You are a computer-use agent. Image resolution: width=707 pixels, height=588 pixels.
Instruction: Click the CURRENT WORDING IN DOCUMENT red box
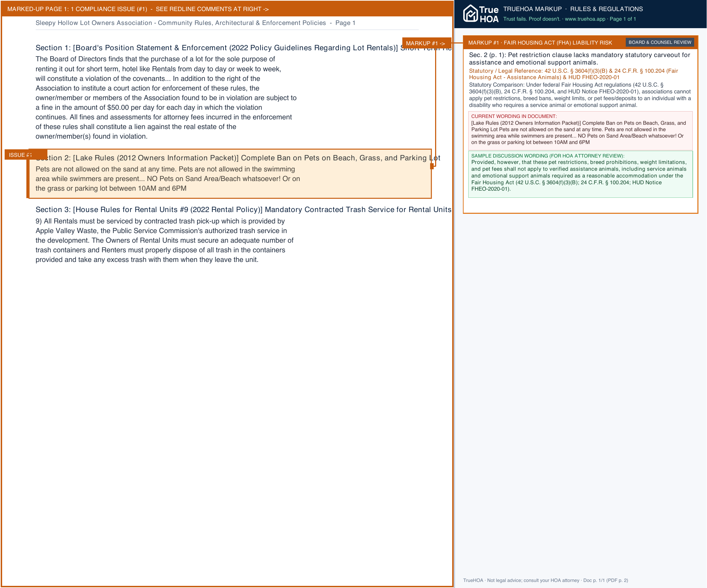[x=580, y=130]
